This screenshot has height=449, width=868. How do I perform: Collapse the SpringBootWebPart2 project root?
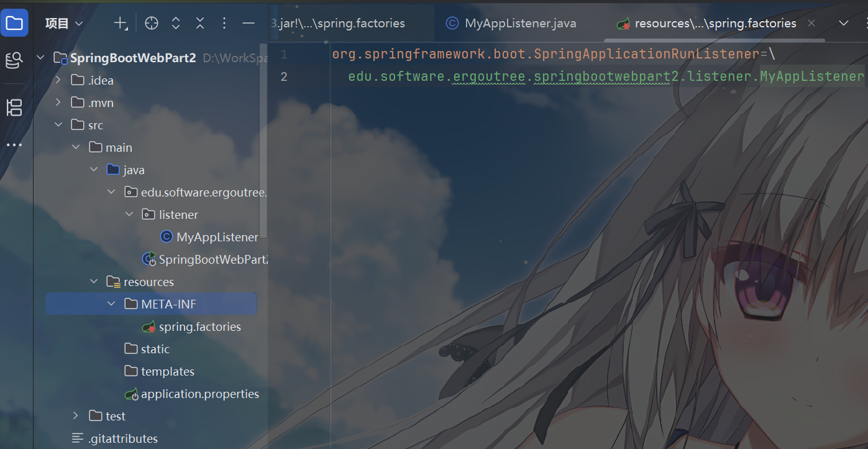[41, 58]
